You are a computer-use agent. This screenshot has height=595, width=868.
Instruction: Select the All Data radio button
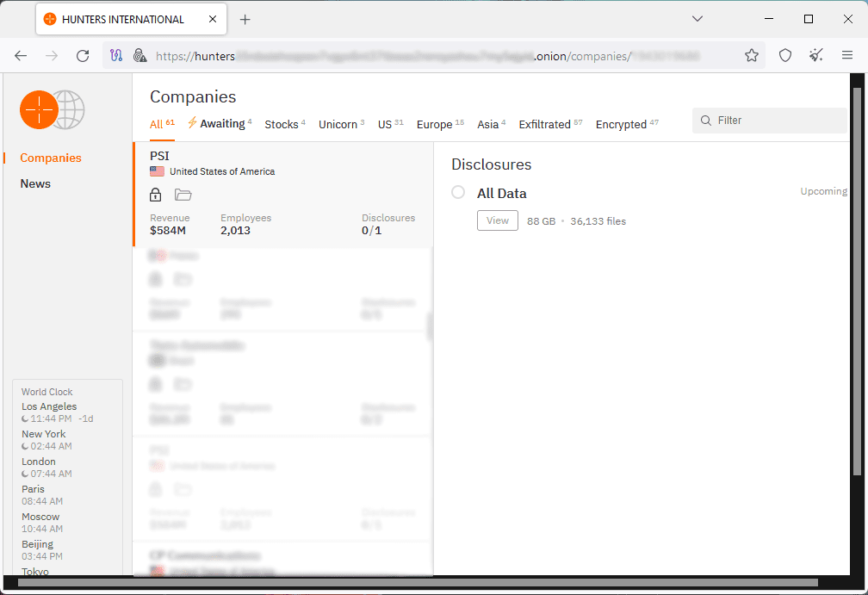[x=458, y=193]
